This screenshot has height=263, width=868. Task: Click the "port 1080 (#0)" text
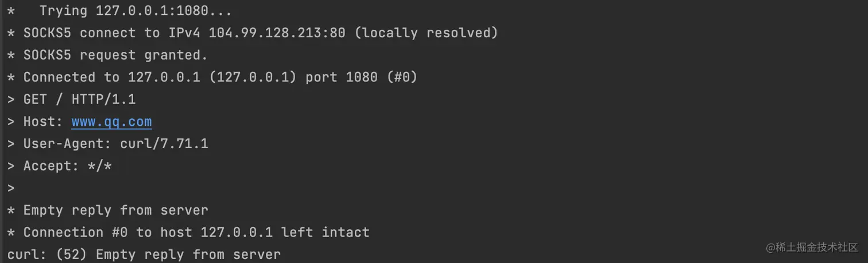pos(361,78)
